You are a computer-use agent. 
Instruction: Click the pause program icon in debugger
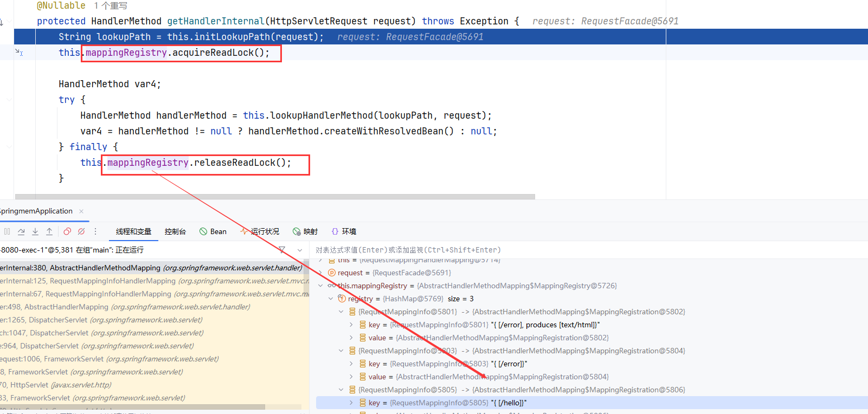(x=7, y=231)
